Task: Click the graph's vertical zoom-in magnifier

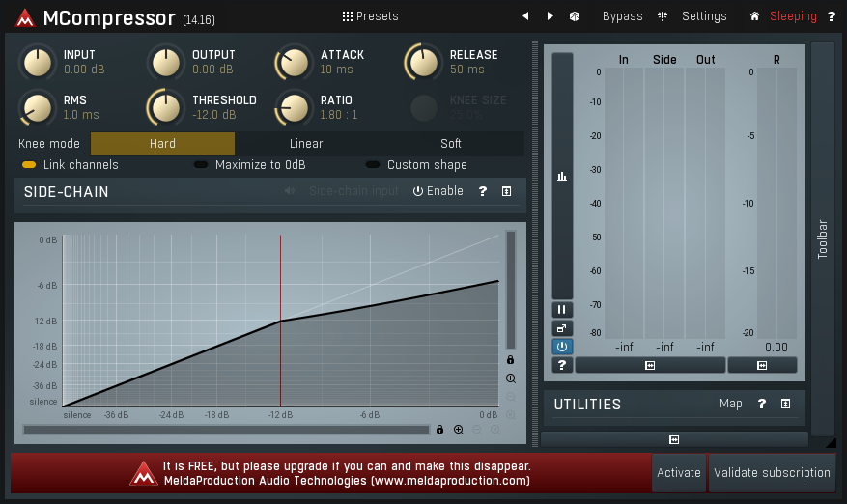Action: coord(511,379)
